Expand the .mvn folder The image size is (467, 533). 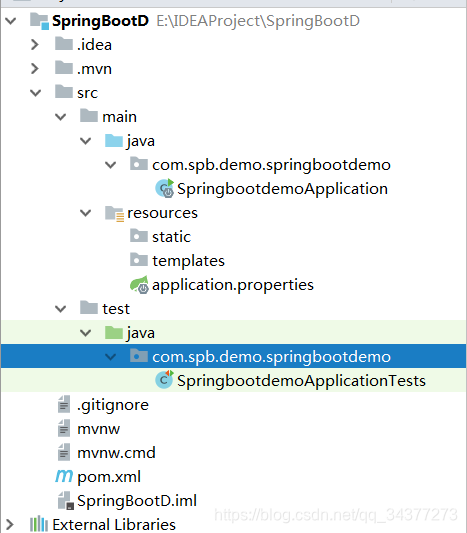(35, 68)
